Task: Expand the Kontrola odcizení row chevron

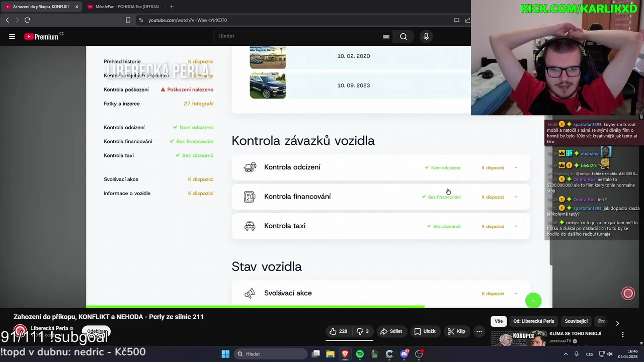Action: pos(515,168)
